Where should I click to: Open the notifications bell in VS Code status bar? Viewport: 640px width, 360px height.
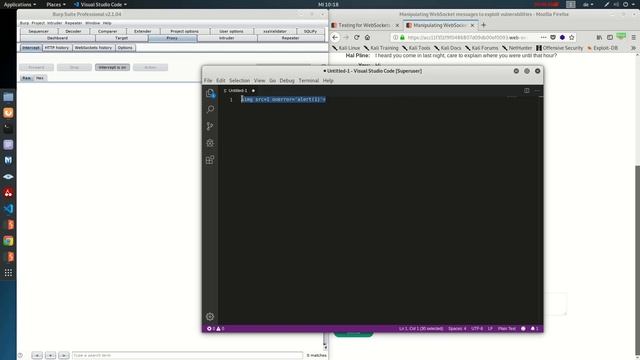[x=534, y=329]
